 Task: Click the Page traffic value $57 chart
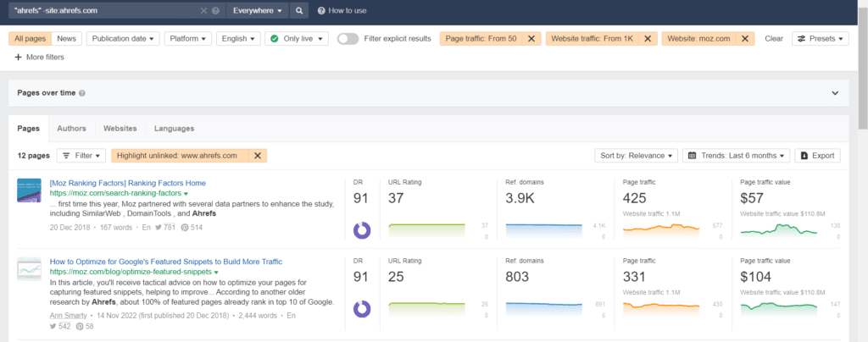click(779, 230)
